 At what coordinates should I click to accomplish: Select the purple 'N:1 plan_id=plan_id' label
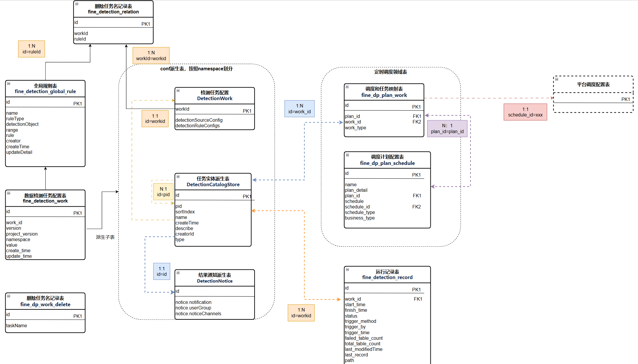(x=447, y=128)
